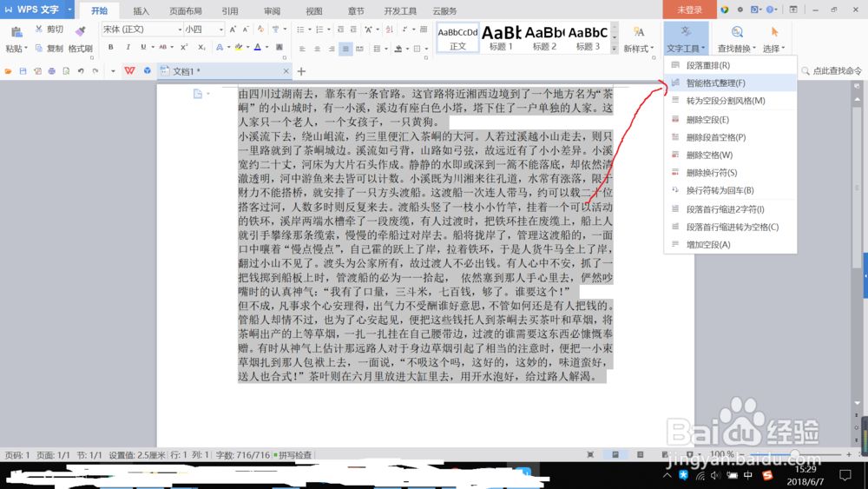868x489 pixels.
Task: Apply distributed alignment
Action: coord(360,49)
